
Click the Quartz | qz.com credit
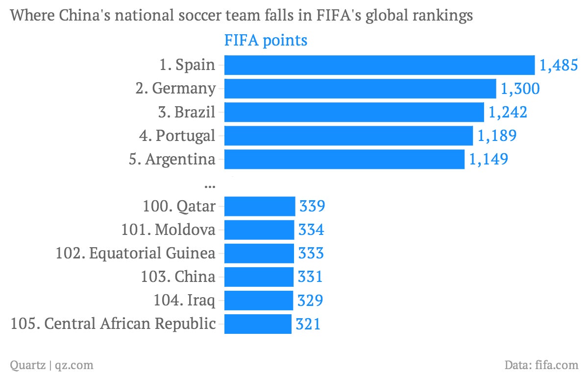(x=52, y=365)
